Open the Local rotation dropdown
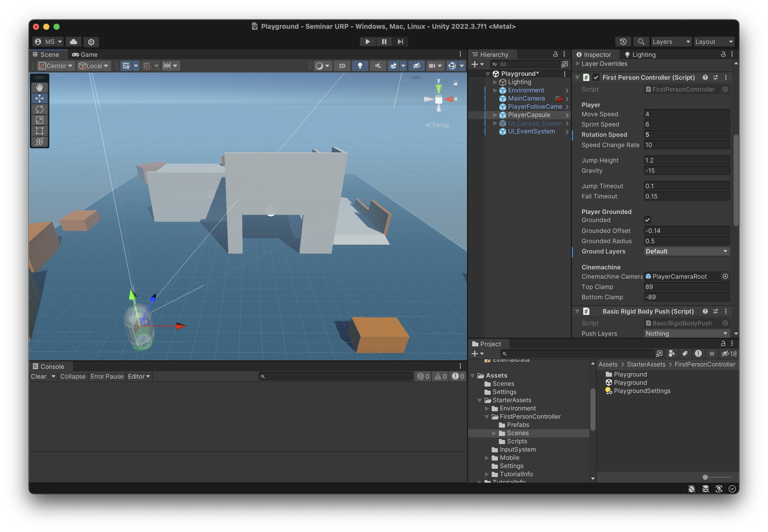The image size is (768, 532). [x=94, y=66]
